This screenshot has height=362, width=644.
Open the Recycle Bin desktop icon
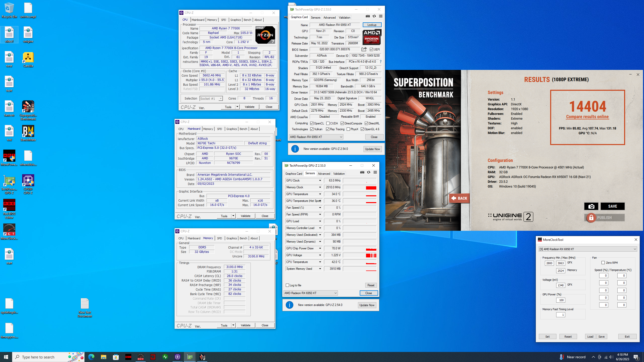(x=9, y=10)
